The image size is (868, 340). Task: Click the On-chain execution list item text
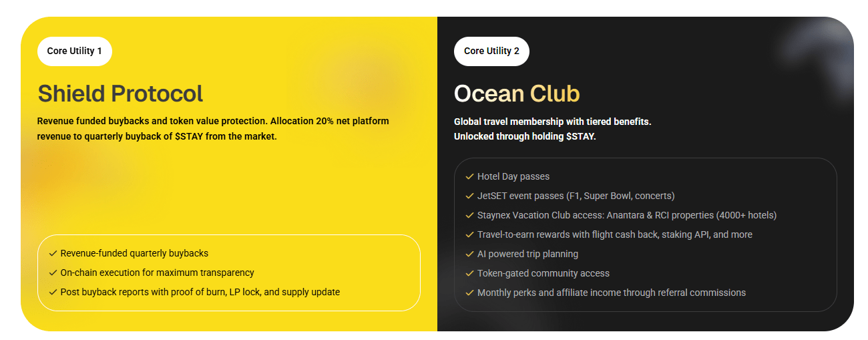pyautogui.click(x=157, y=273)
